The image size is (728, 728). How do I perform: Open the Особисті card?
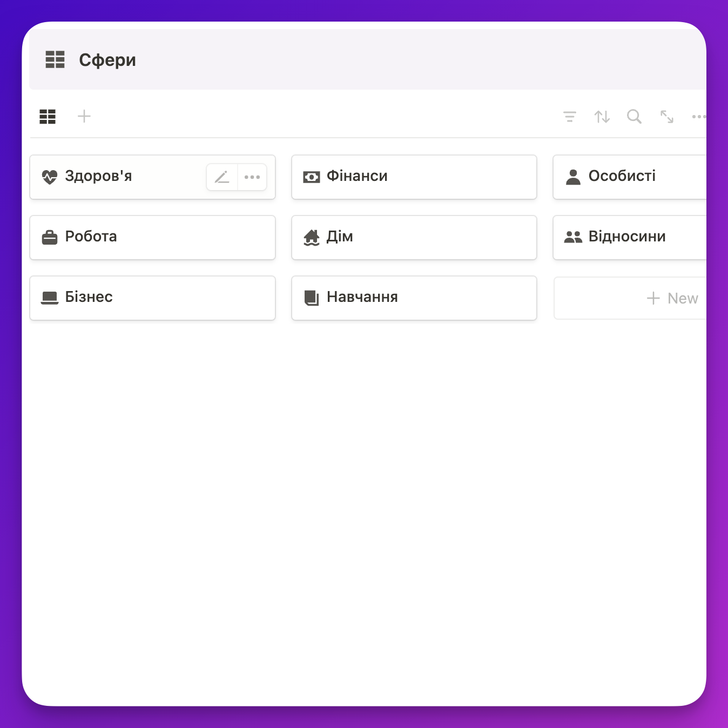tap(630, 177)
